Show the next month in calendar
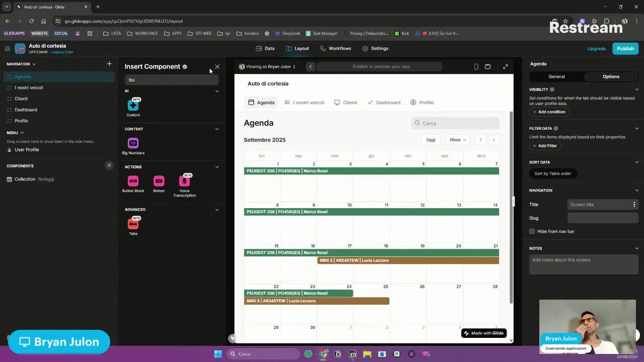This screenshot has width=644, height=362. point(494,140)
